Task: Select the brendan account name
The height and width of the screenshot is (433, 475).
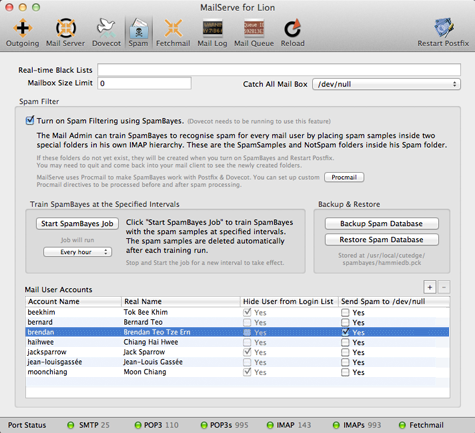Action: (41, 332)
